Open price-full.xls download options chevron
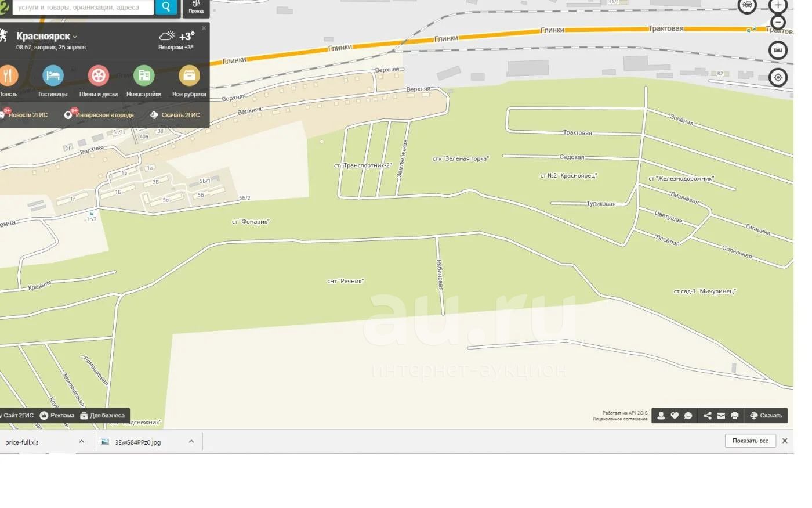The height and width of the screenshot is (508, 812). (81, 441)
